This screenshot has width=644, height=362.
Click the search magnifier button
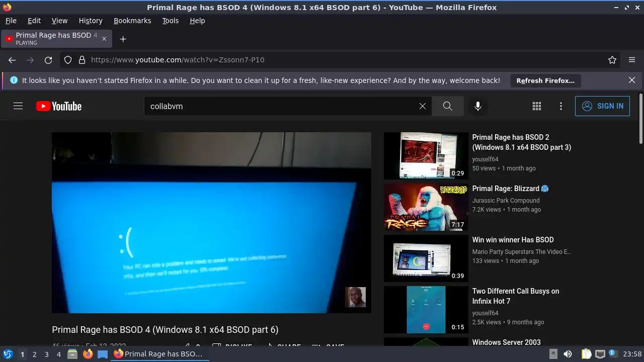click(447, 106)
